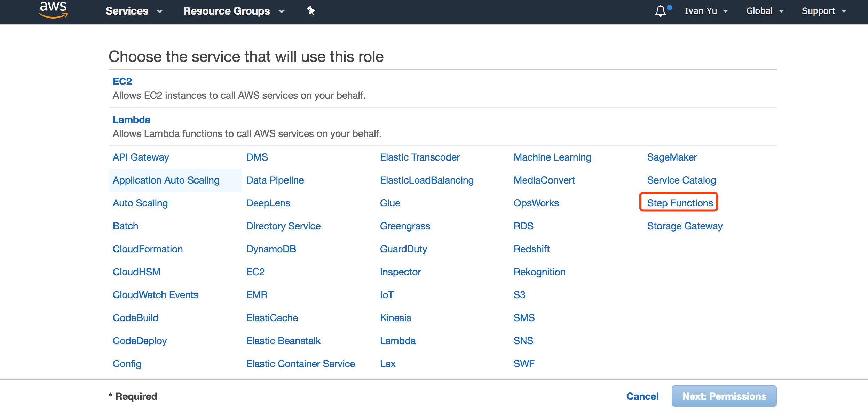The image size is (868, 413).
Task: Choose the bold Lambda service heading
Action: tap(131, 120)
